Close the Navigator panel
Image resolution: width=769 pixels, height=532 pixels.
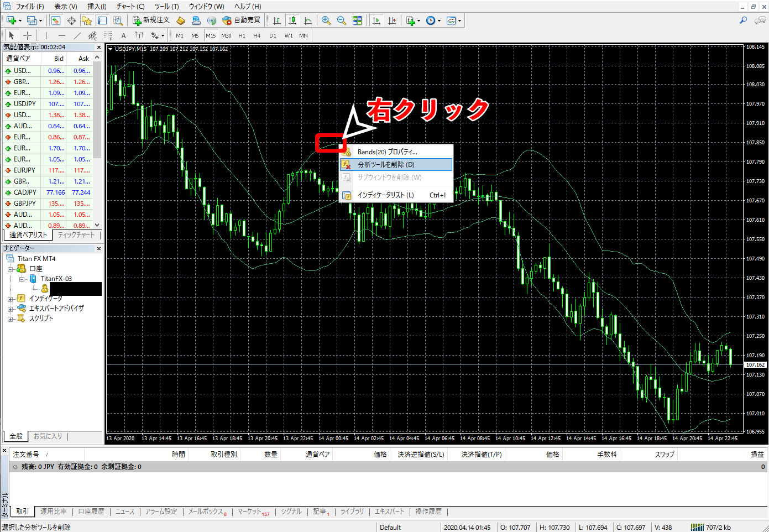point(99,248)
